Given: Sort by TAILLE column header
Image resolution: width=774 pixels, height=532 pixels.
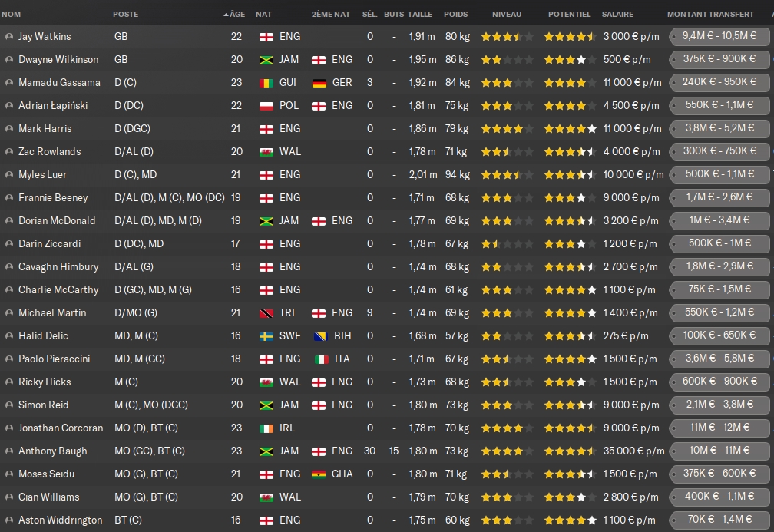Looking at the screenshot, I should coord(420,15).
